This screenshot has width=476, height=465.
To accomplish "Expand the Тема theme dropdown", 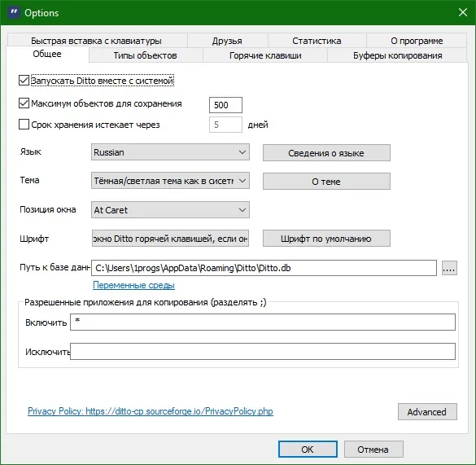I will click(170, 181).
